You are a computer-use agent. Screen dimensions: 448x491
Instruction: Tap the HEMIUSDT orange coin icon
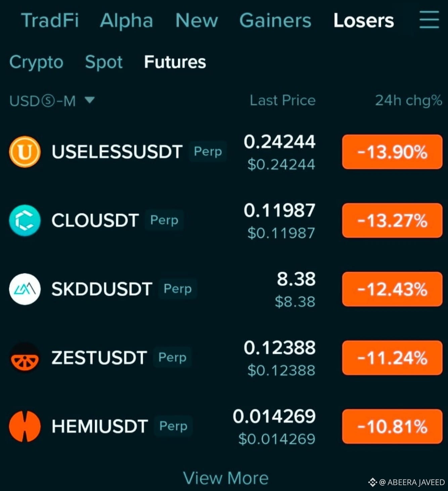pyautogui.click(x=25, y=426)
